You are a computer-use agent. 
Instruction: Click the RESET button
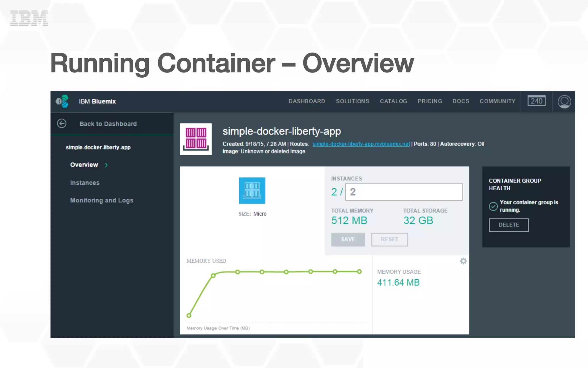(x=389, y=239)
